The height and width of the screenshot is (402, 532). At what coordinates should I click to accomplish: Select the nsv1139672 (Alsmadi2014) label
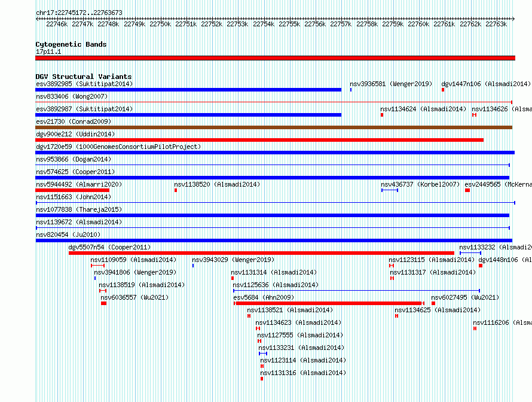pyautogui.click(x=79, y=222)
